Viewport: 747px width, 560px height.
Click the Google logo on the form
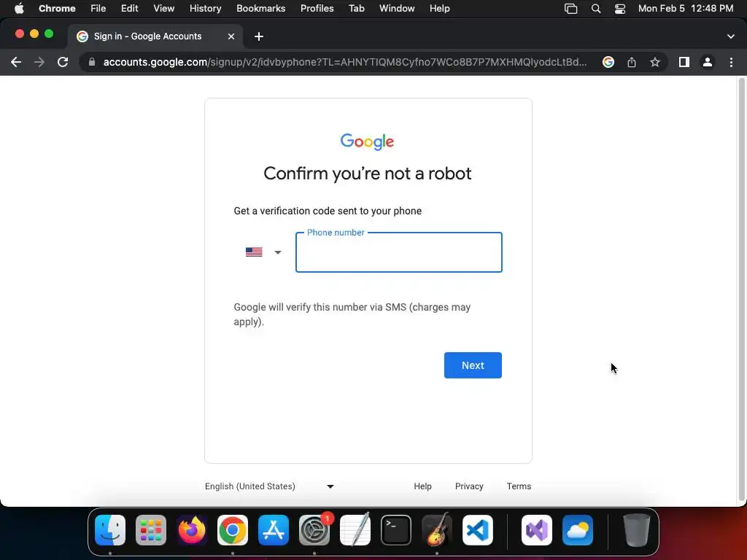tap(367, 142)
